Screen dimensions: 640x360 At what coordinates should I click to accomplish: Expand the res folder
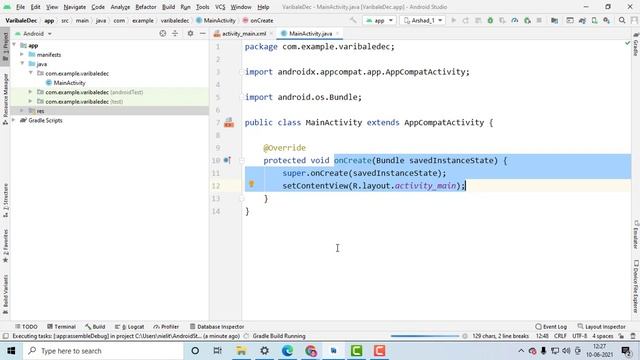click(22, 111)
